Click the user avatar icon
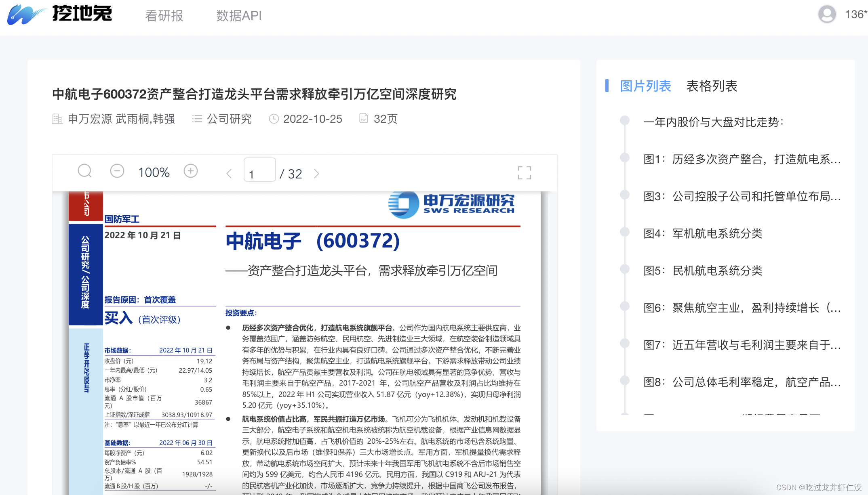Image resolution: width=868 pixels, height=495 pixels. coord(827,15)
